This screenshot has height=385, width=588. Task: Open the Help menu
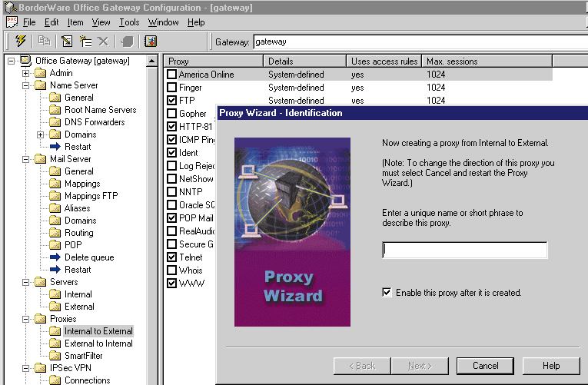[x=196, y=22]
